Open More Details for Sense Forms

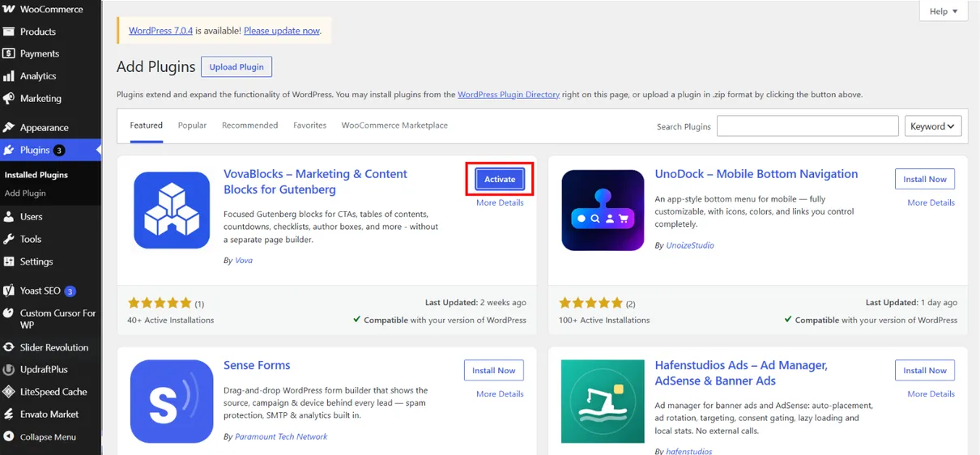[x=500, y=394]
